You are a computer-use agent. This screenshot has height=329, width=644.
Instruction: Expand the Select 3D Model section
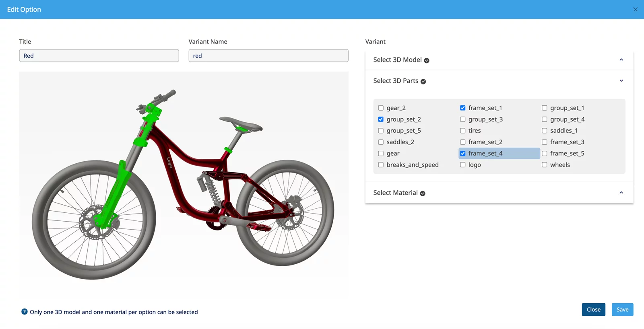coord(621,60)
